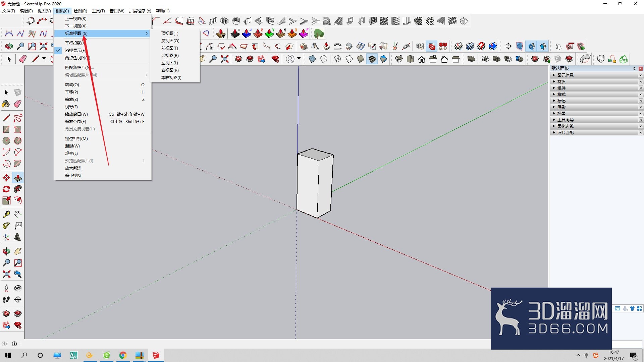Screen dimensions: 644x362
Task: Toggle the Wireframe style
Action: [338, 59]
